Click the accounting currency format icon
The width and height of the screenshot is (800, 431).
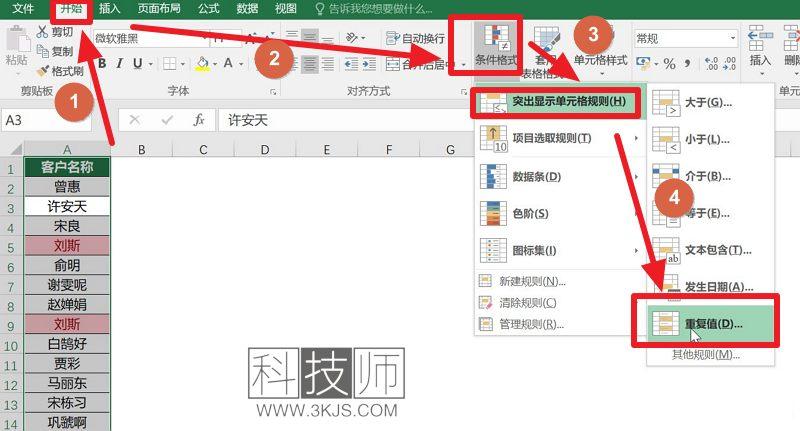pyautogui.click(x=643, y=64)
